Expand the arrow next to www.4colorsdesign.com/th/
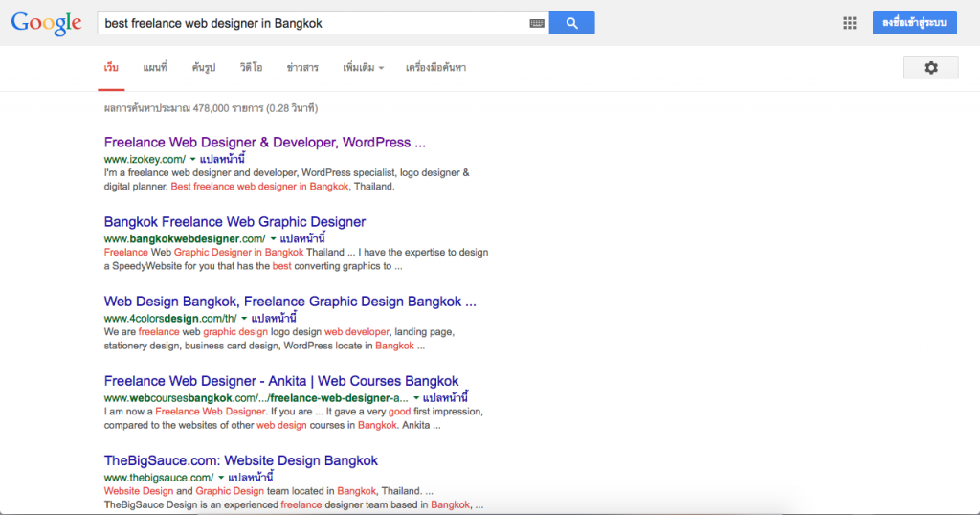 (x=244, y=318)
